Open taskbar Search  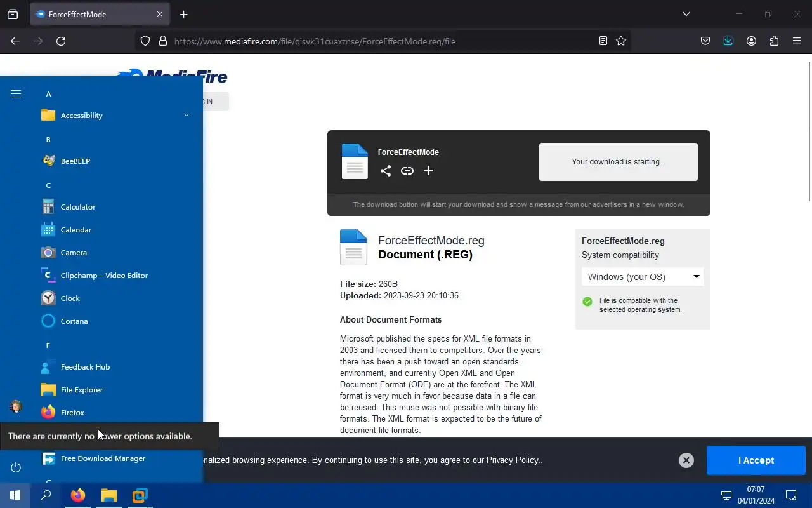46,495
